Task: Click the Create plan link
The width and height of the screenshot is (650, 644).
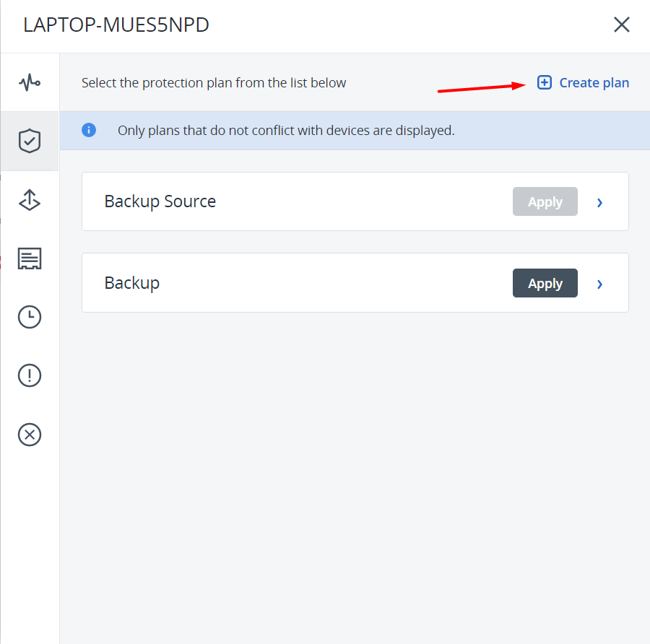Action: tap(594, 83)
